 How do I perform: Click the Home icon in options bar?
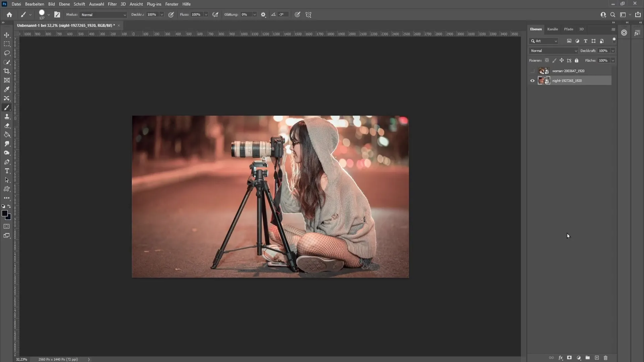(x=9, y=15)
